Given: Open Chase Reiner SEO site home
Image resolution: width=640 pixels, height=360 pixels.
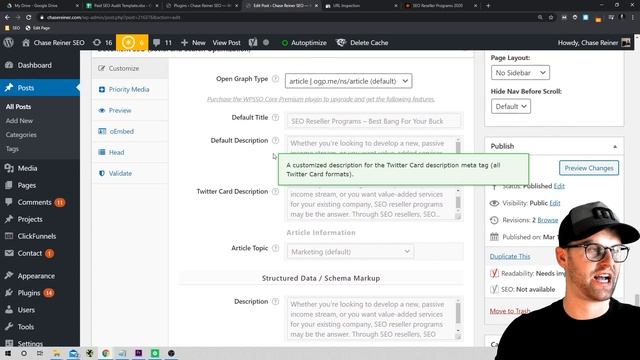Looking at the screenshot, I should click(x=53, y=42).
